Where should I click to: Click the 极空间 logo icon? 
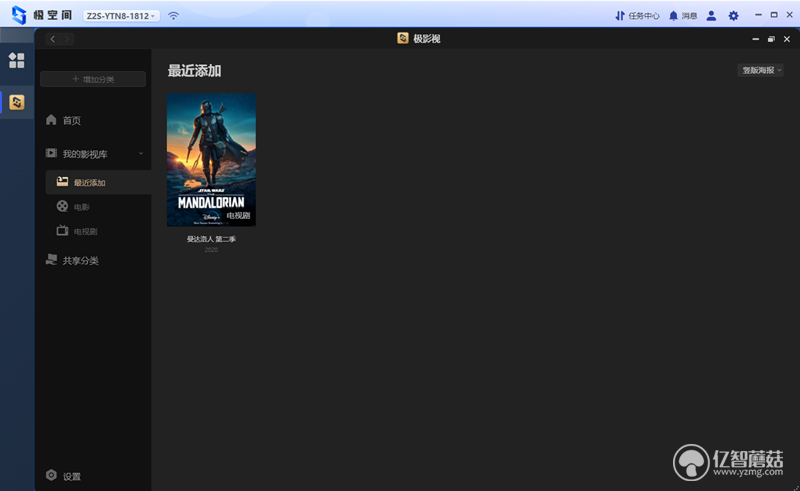tap(19, 15)
